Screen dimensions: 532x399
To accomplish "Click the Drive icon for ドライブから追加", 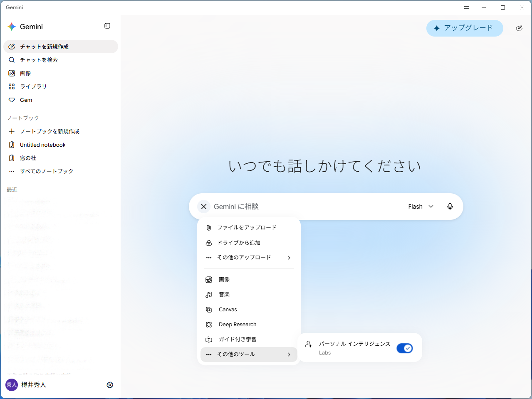I will 209,243.
